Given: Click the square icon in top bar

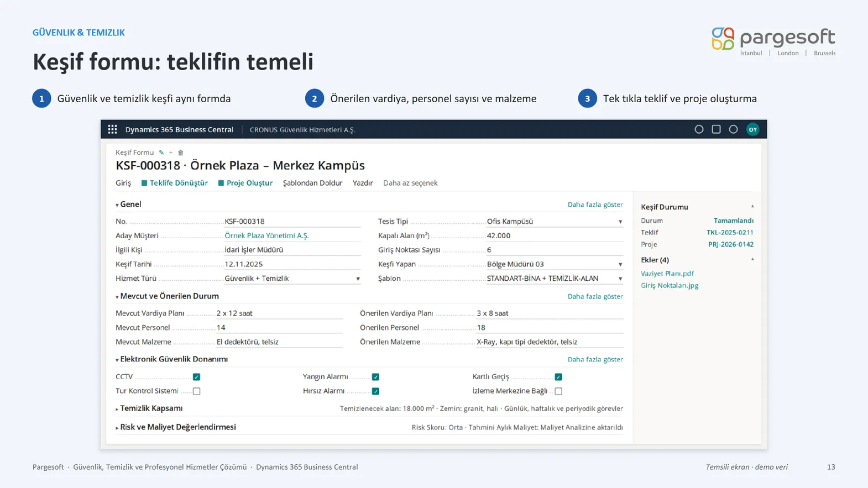Looking at the screenshot, I should (x=716, y=129).
